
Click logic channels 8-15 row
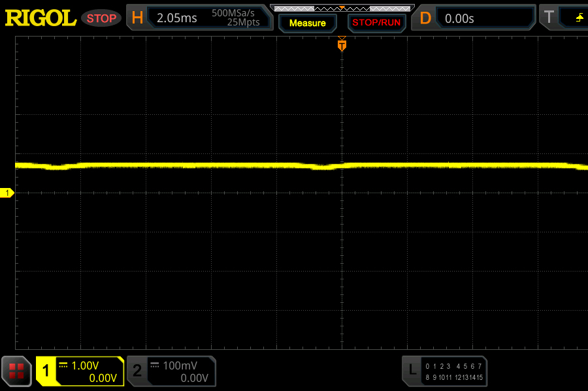[454, 377]
